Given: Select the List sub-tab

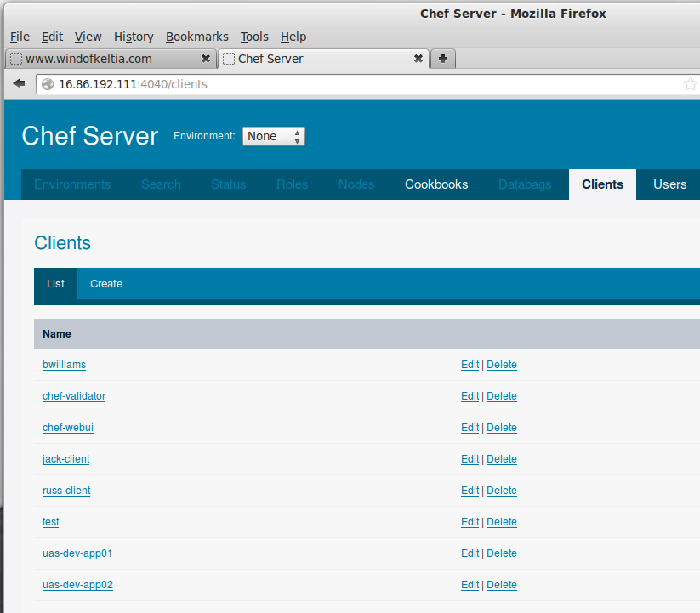Looking at the screenshot, I should [56, 284].
